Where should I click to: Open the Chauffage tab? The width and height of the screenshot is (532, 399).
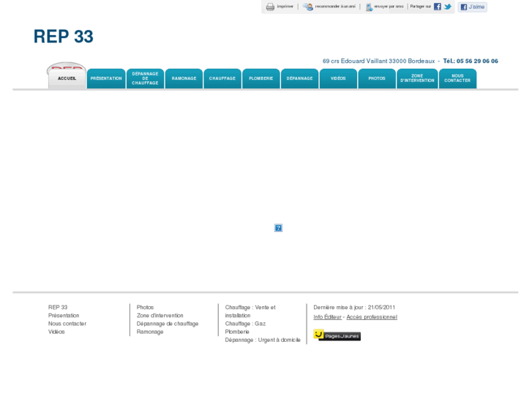222,78
